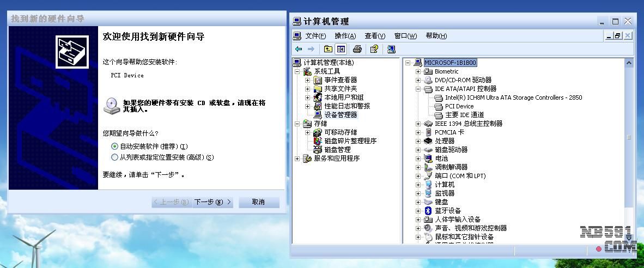644x268 pixels.
Task: Click the Scan for hardware changes icon
Action: click(x=391, y=50)
